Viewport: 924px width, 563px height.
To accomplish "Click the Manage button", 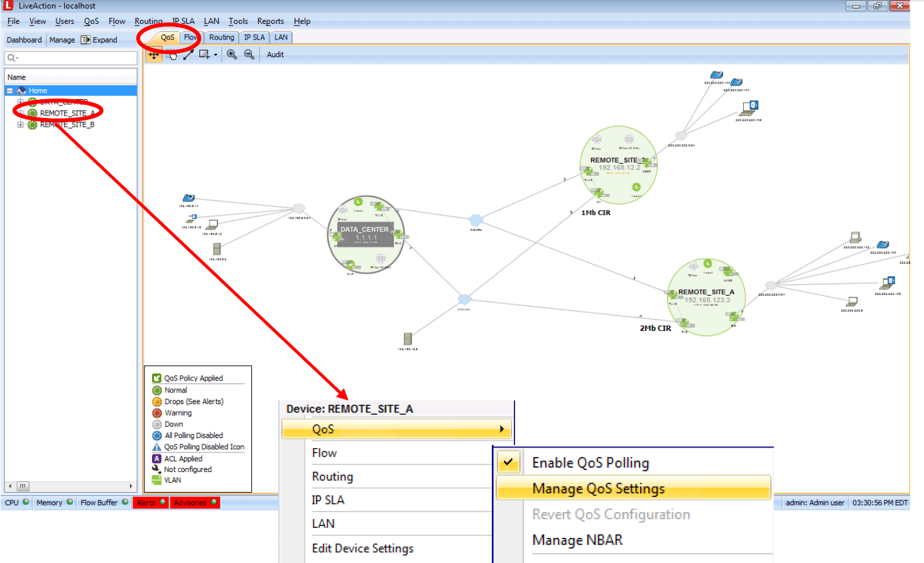I will 62,40.
